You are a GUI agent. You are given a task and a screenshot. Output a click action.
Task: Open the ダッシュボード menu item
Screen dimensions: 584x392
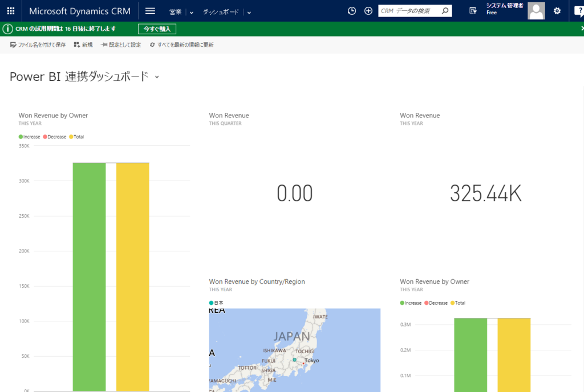coord(221,12)
